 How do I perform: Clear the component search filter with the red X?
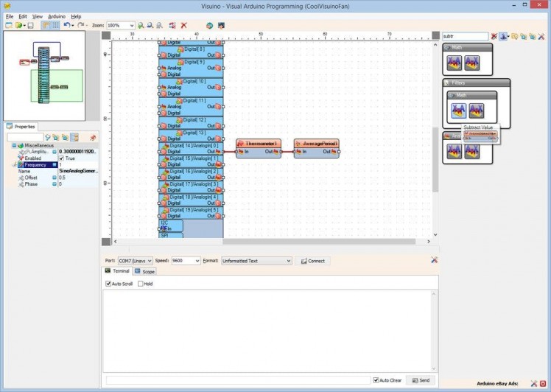tap(494, 36)
